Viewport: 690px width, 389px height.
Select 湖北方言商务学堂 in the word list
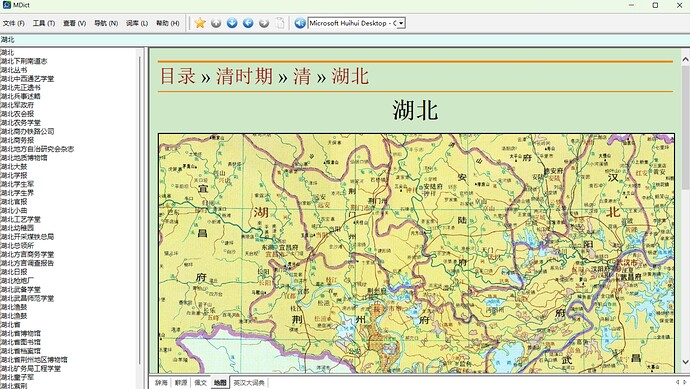pyautogui.click(x=27, y=254)
